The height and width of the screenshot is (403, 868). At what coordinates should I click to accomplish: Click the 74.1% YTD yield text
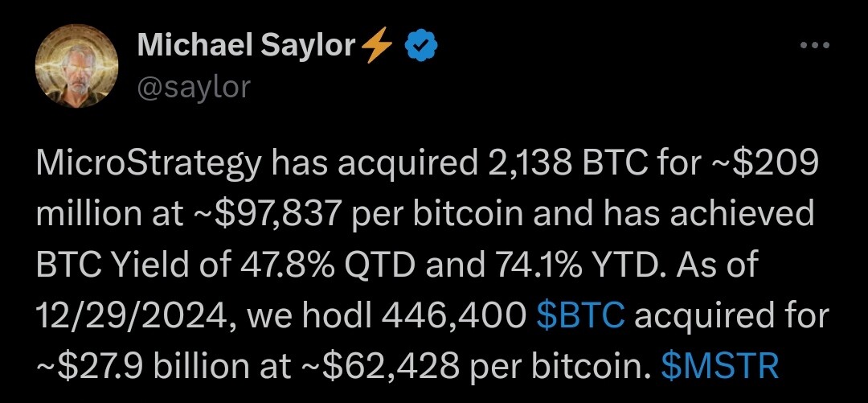pyautogui.click(x=585, y=266)
